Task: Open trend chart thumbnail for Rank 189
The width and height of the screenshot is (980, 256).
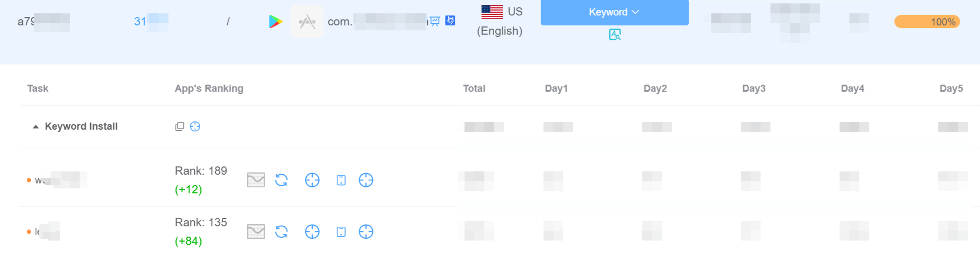Action: pos(256,180)
